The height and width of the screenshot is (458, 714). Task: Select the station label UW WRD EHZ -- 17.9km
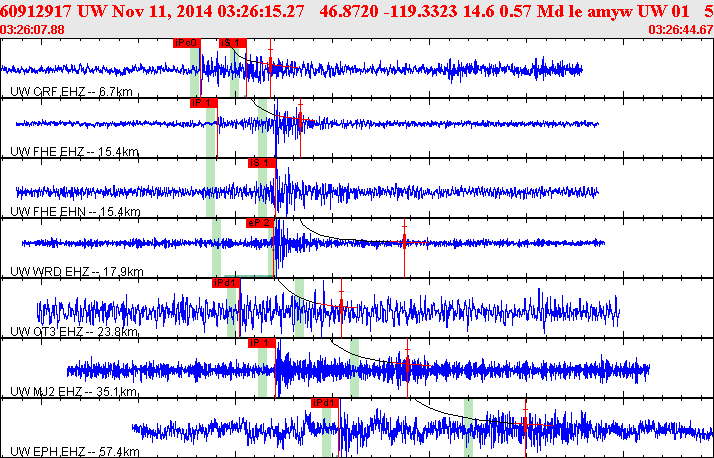(x=76, y=272)
